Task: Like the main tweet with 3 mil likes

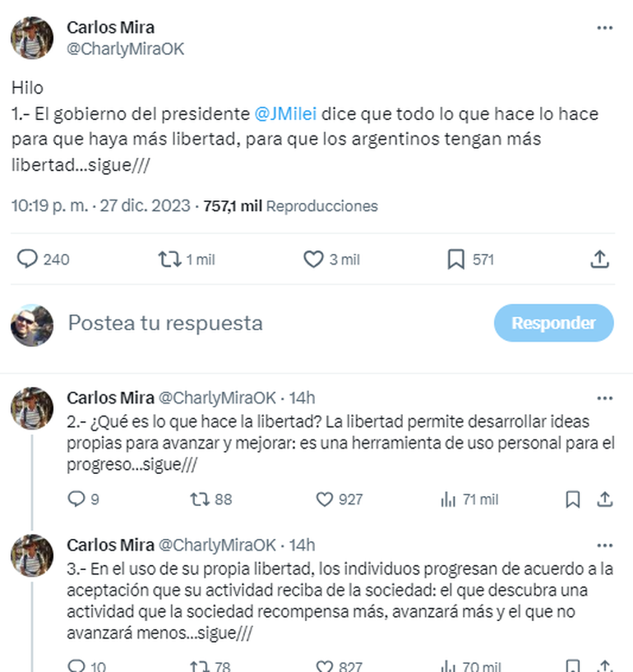Action: [313, 260]
